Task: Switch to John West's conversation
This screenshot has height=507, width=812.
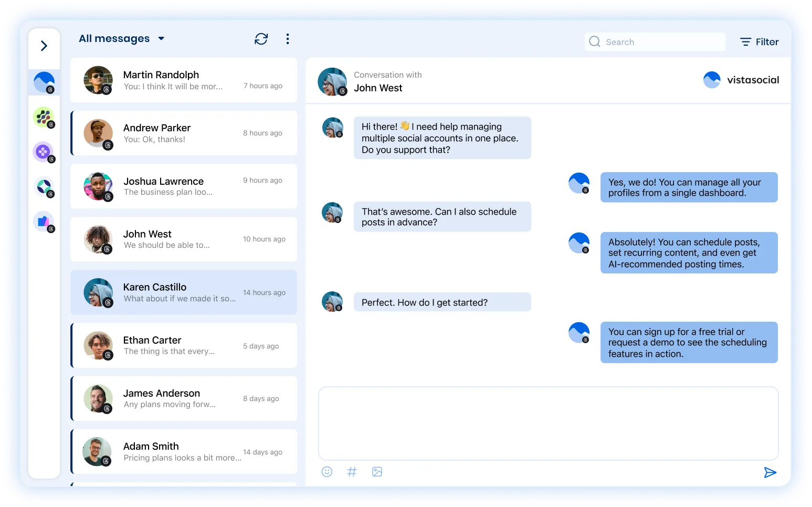Action: pos(183,239)
